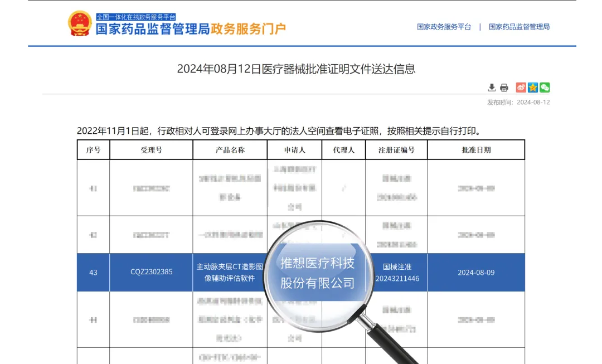Click the 批准日期 column header

(476, 150)
